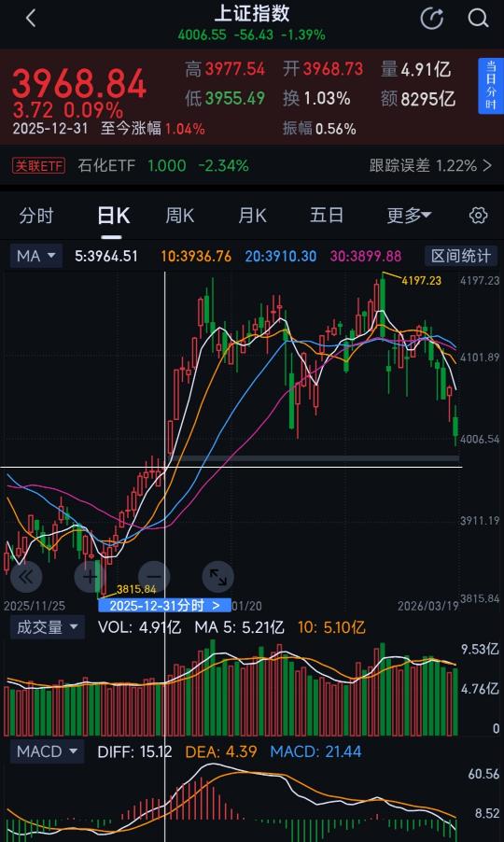Image resolution: width=504 pixels, height=842 pixels.
Task: Open tracking error 跟踪误差 1.22% details
Action: [x=431, y=165]
